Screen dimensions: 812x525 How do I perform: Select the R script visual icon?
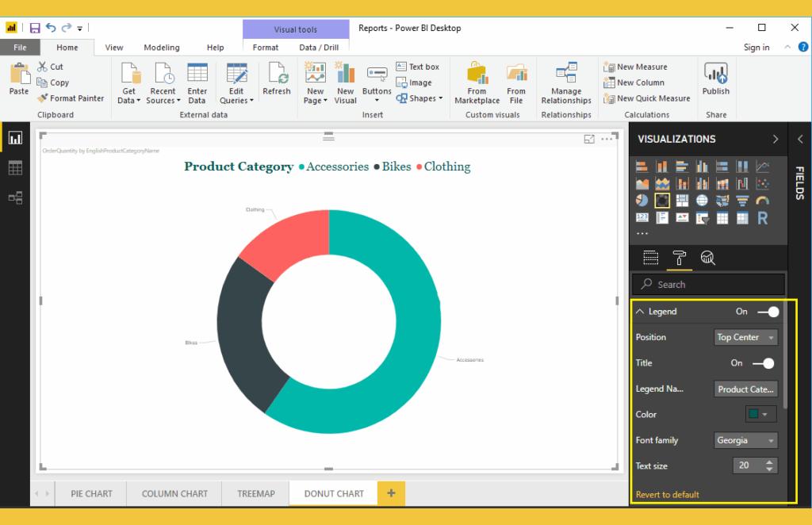(x=762, y=218)
